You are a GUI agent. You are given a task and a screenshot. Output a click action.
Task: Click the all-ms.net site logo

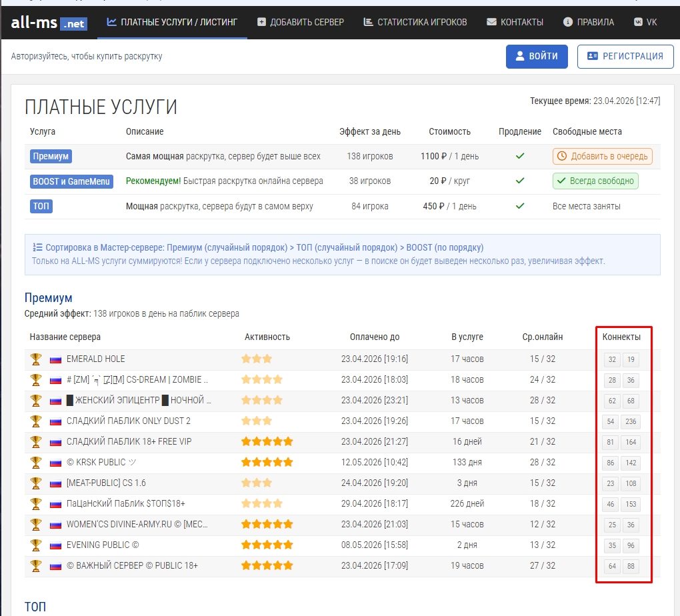pyautogui.click(x=49, y=23)
